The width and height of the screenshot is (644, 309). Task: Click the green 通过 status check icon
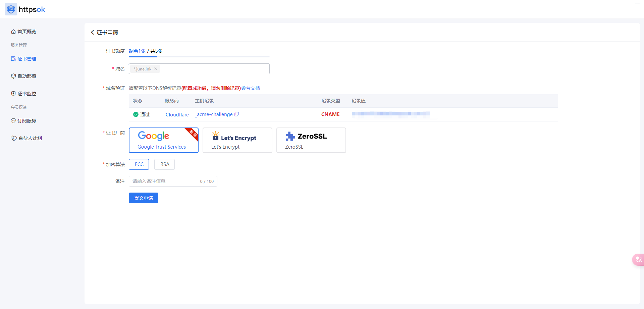pyautogui.click(x=136, y=114)
